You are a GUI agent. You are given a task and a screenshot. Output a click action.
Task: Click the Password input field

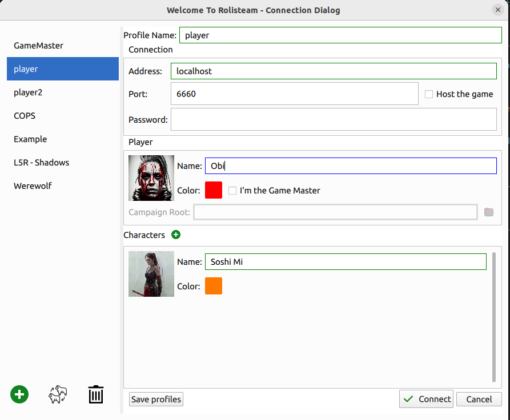334,120
